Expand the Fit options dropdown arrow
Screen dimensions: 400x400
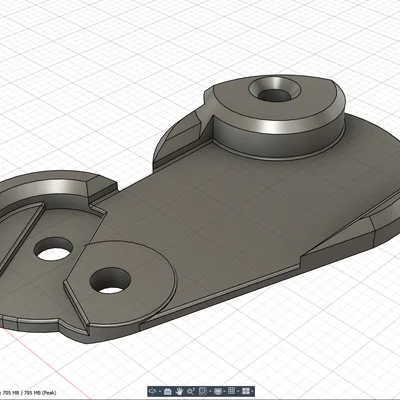tap(210, 391)
